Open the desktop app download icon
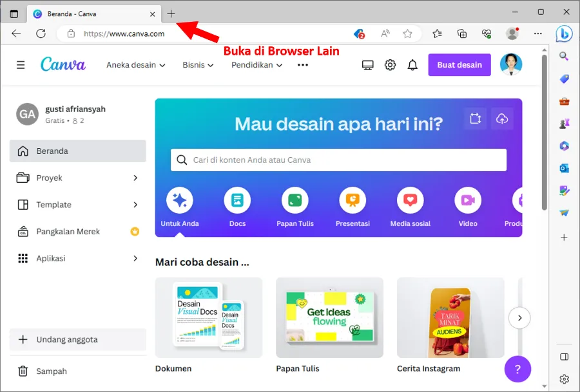This screenshot has width=580, height=392. click(x=367, y=65)
